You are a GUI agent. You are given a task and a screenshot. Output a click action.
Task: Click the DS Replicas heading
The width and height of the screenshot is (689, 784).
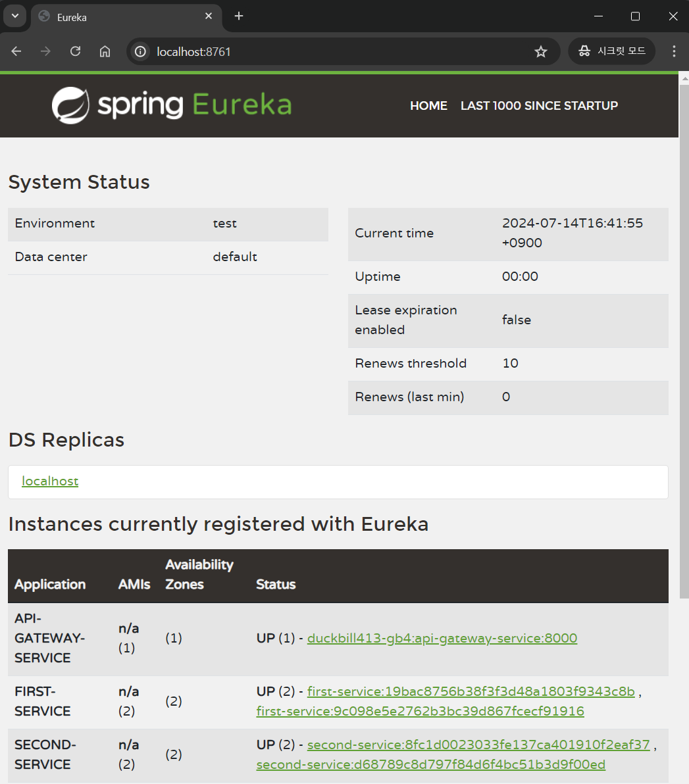point(66,440)
